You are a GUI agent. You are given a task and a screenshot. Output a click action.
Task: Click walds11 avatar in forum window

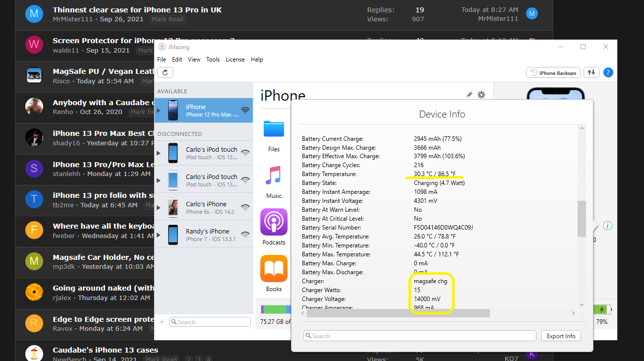click(x=34, y=45)
